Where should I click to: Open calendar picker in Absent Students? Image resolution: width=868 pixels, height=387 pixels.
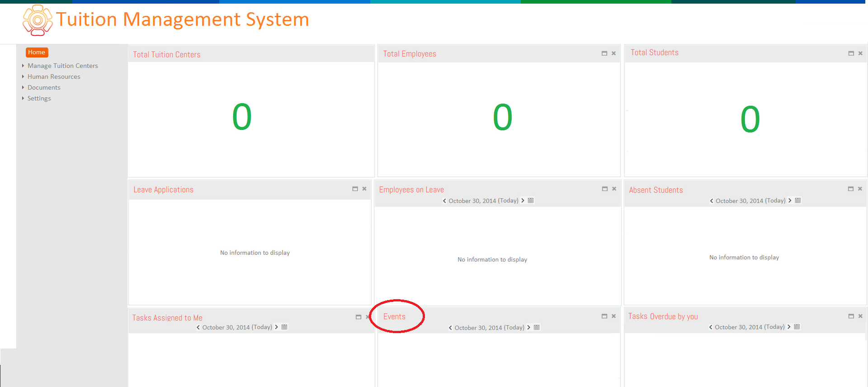[x=798, y=201]
